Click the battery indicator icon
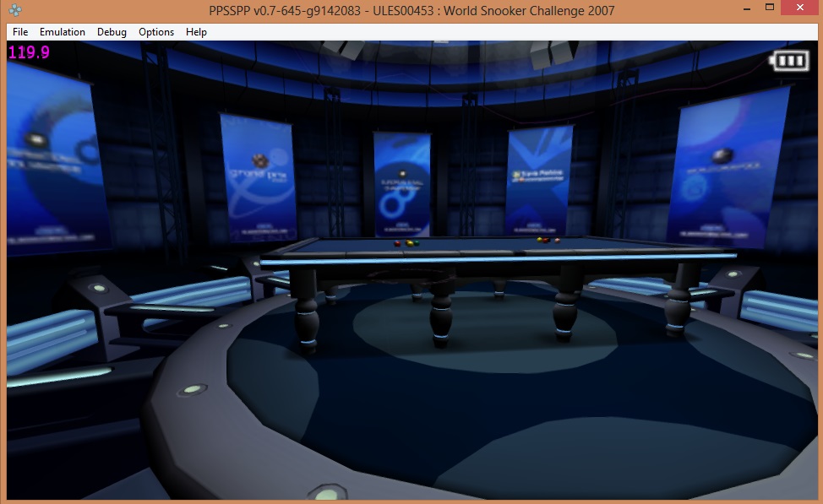Screen dimensions: 823x504 click(x=788, y=61)
